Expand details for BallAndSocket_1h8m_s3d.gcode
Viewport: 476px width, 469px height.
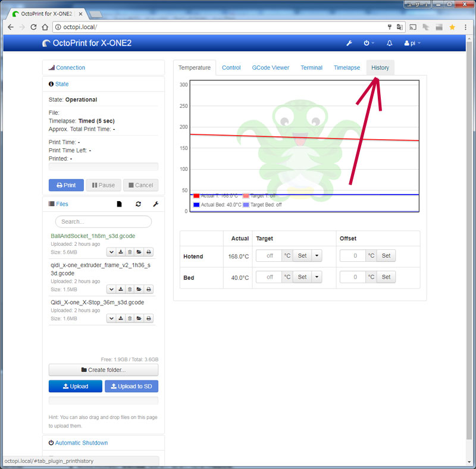pyautogui.click(x=111, y=252)
